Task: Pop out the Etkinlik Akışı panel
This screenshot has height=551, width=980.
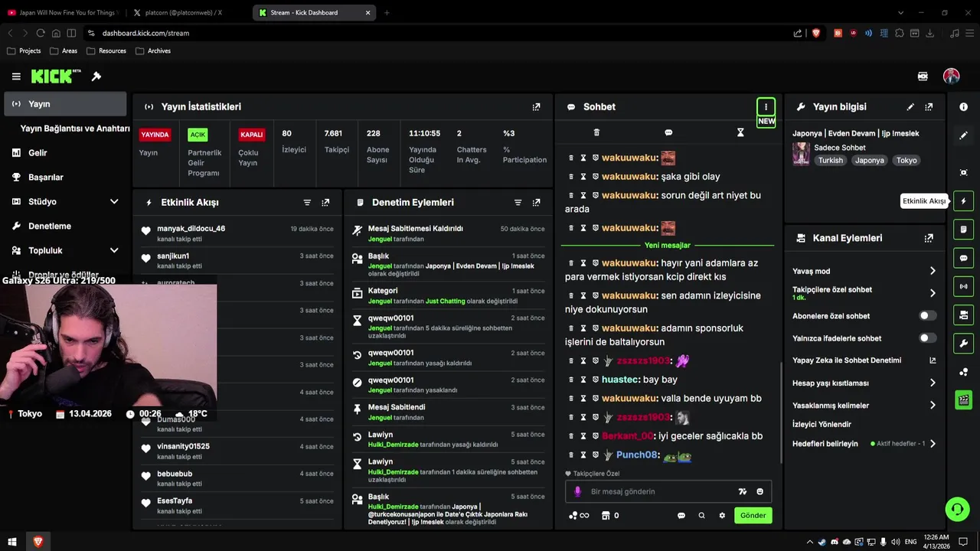Action: [325, 203]
